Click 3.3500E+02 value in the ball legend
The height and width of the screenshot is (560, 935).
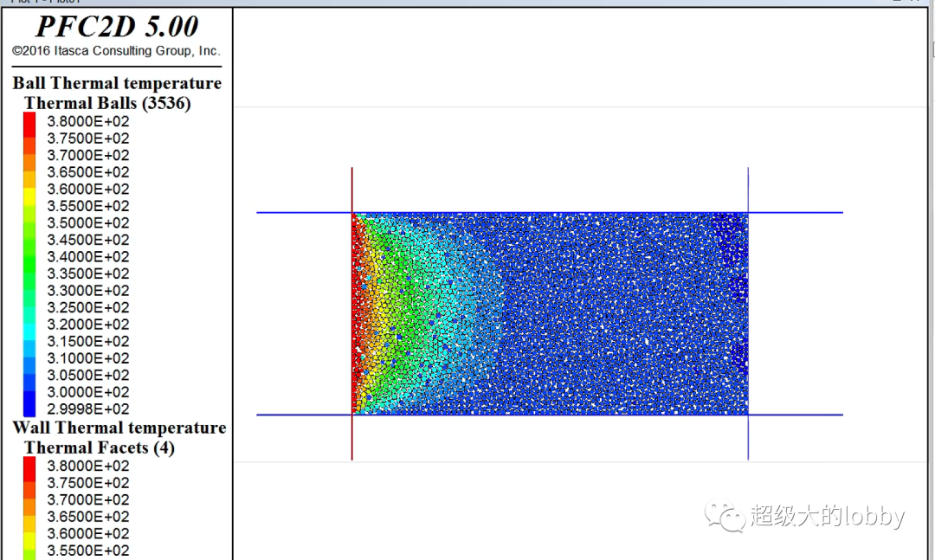click(x=88, y=274)
